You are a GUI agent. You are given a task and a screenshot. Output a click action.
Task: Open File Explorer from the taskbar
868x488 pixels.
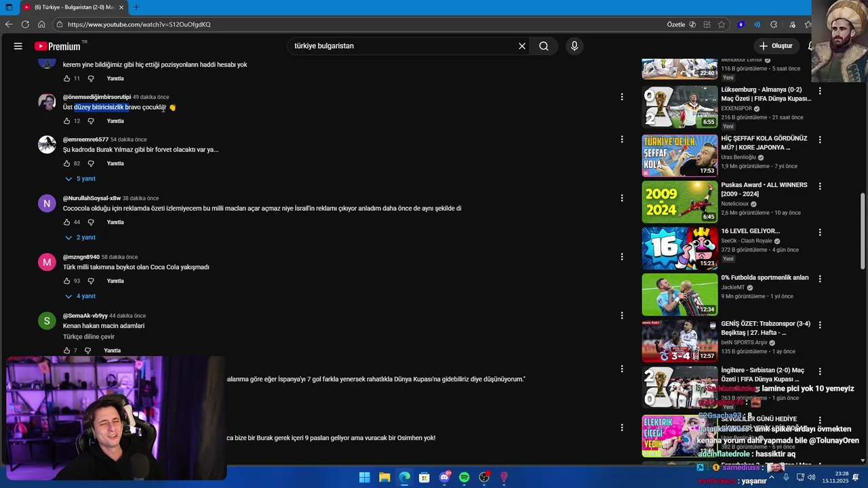(x=384, y=477)
